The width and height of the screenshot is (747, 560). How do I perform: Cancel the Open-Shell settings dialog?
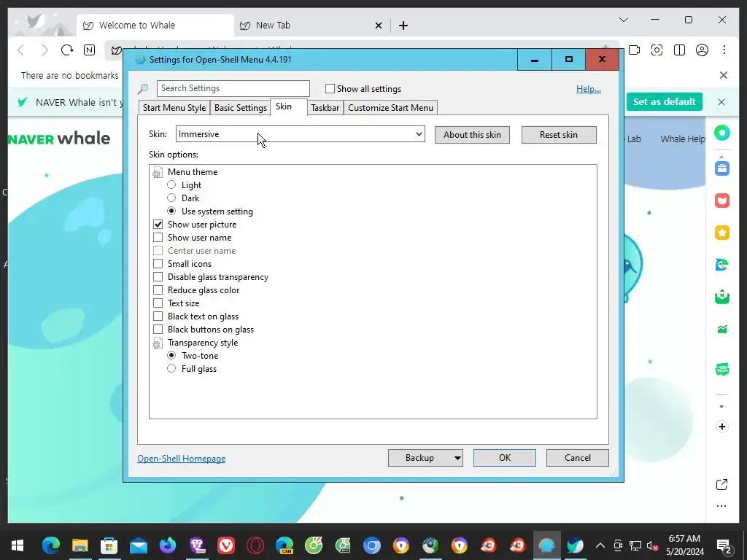click(578, 458)
